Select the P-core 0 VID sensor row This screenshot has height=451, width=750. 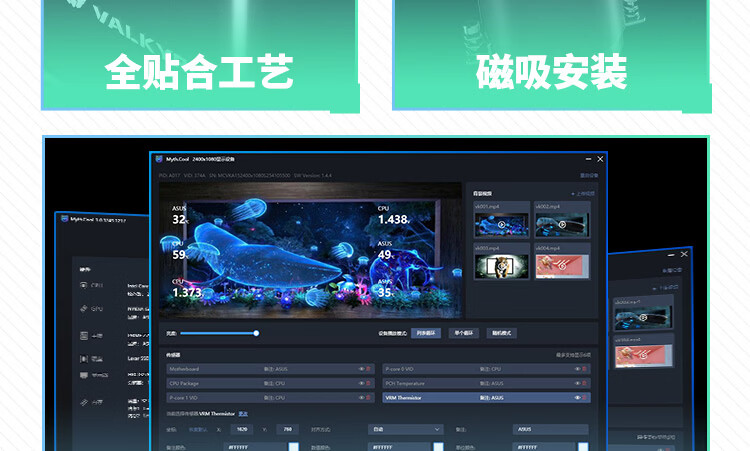(486, 369)
